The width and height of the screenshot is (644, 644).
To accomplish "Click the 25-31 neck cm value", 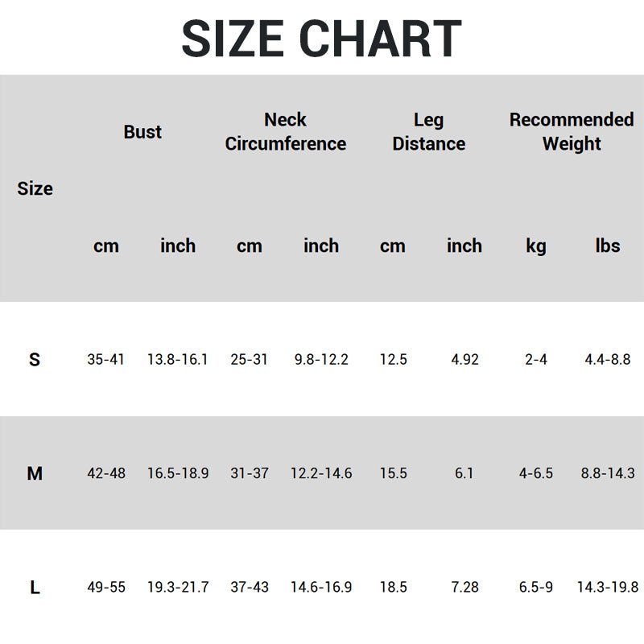I will 250,360.
